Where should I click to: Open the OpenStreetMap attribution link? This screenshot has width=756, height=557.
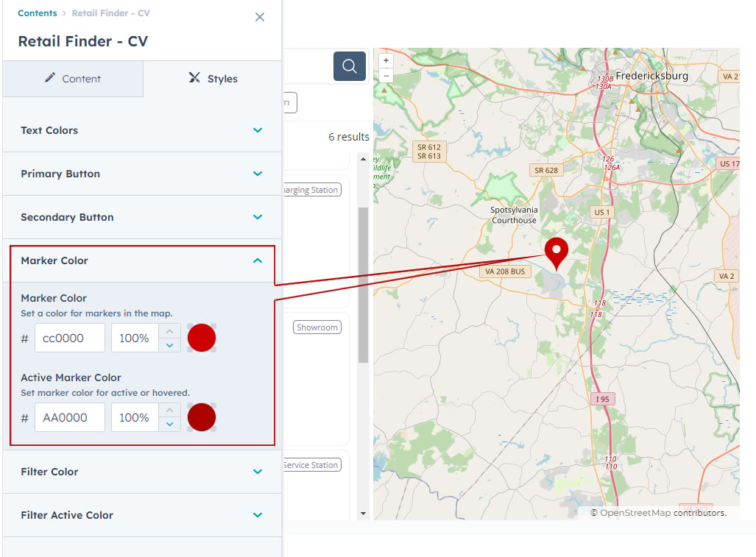click(x=635, y=513)
